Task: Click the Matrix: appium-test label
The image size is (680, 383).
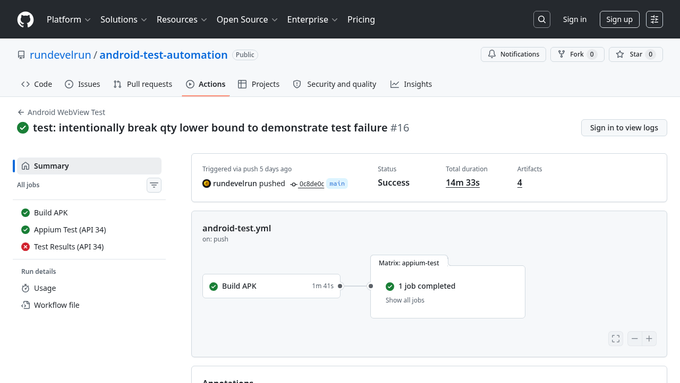Action: [409, 263]
